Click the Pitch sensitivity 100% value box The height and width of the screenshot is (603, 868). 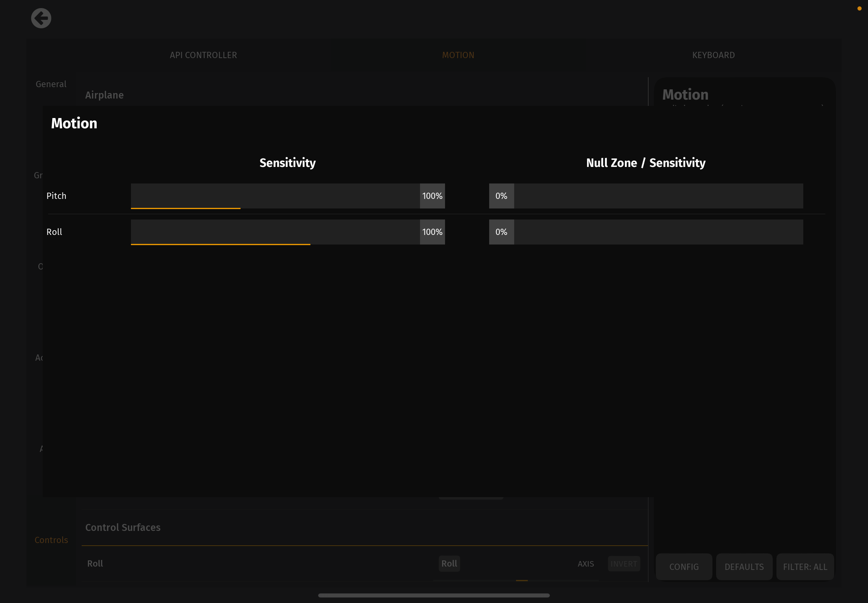pos(432,196)
